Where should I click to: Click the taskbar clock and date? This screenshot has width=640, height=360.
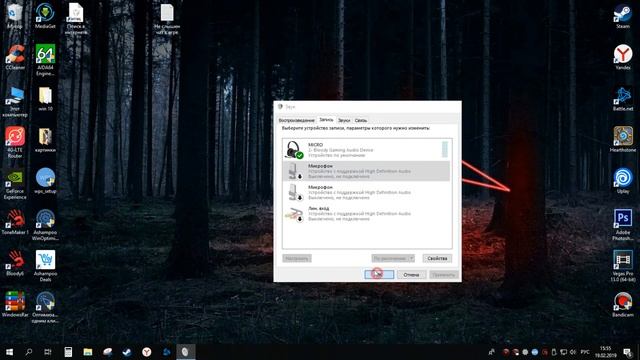(606, 352)
